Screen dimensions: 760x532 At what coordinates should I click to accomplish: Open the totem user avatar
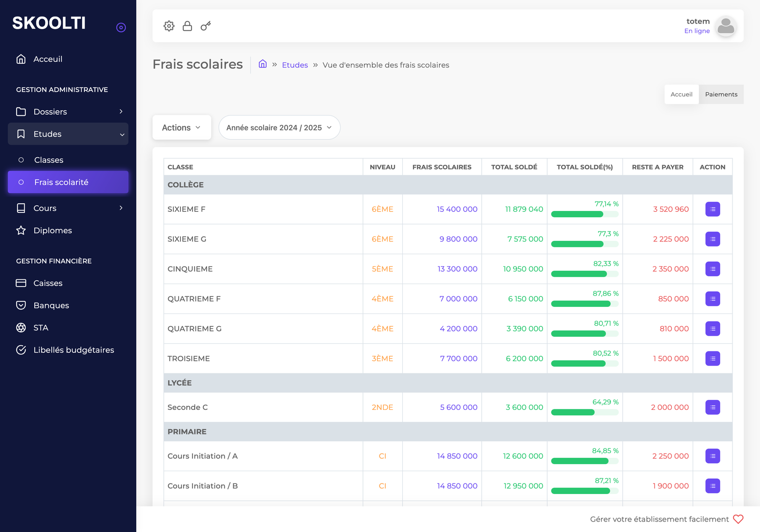click(725, 26)
